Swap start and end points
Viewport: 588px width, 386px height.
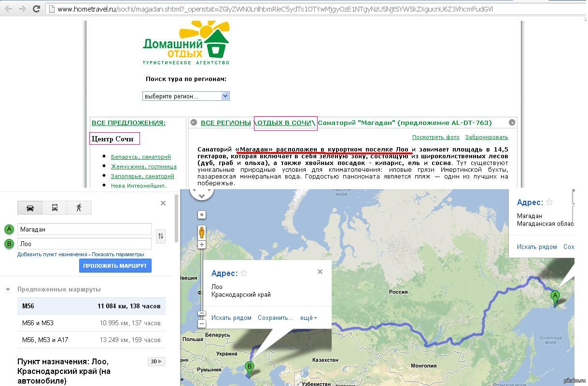(x=161, y=236)
